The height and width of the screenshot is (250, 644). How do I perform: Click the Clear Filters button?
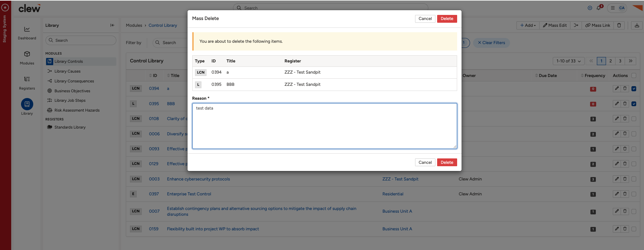[x=491, y=43]
